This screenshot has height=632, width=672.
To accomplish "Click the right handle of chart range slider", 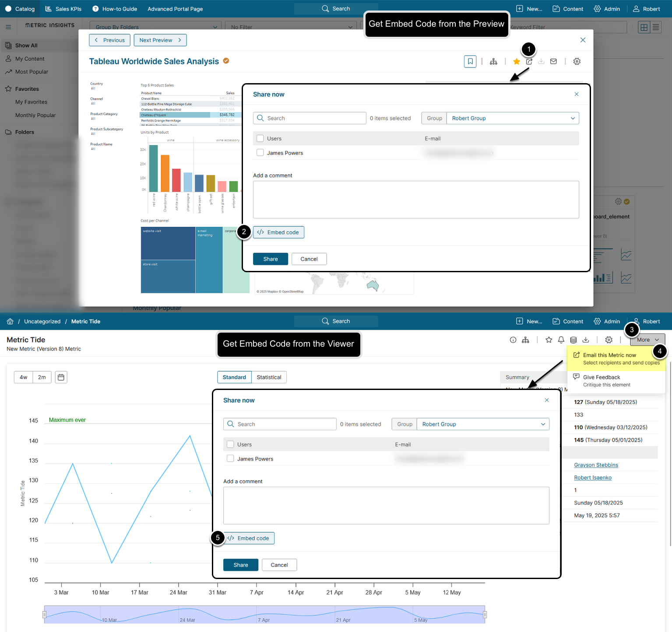I will click(485, 614).
